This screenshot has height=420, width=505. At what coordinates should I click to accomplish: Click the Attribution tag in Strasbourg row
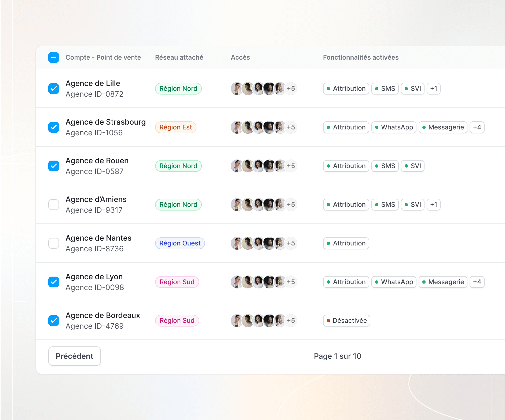point(346,127)
